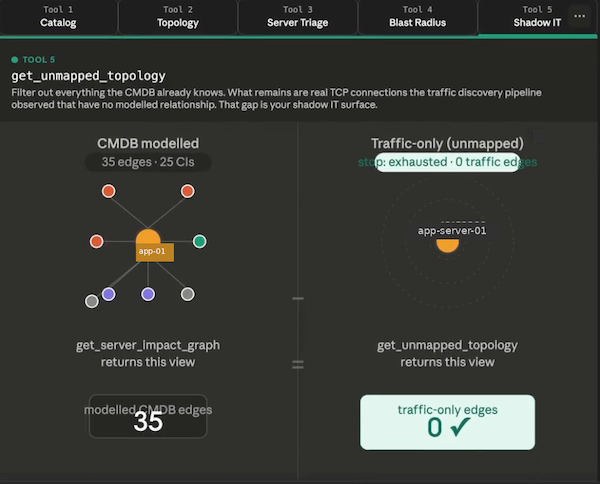Click the 35 edges · 25 CIs badge
Image resolution: width=600 pixels, height=484 pixels.
[148, 162]
